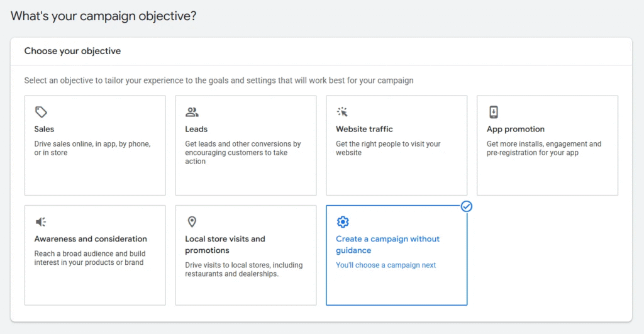
Task: Click the gear icon for campaign without guidance
Action: point(343,222)
